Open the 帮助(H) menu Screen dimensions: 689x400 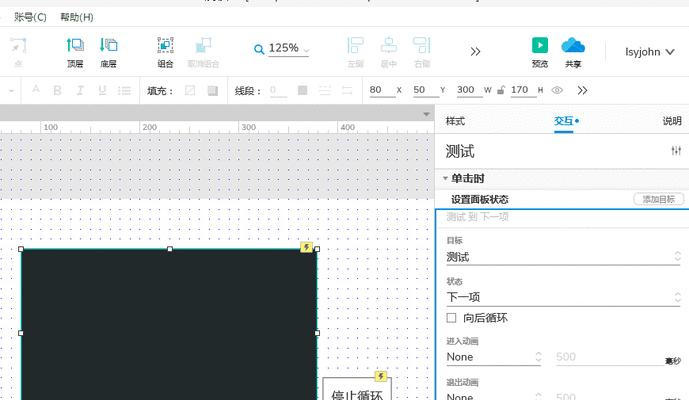point(77,17)
